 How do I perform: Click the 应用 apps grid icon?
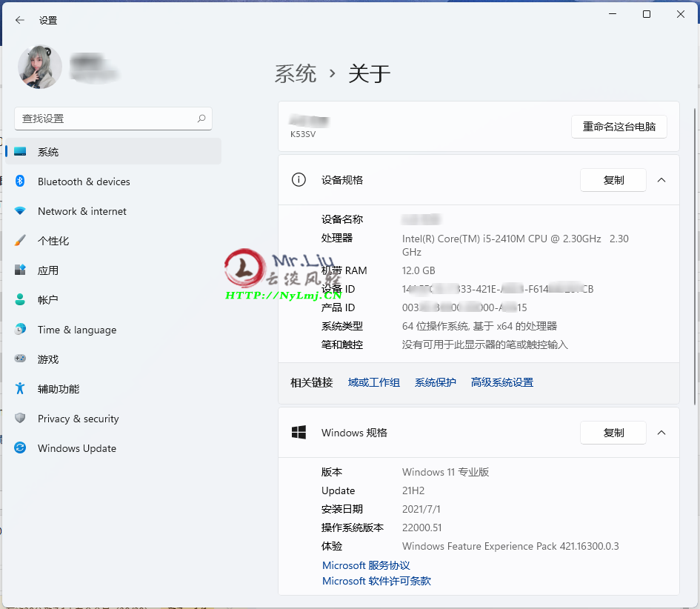pos(20,270)
